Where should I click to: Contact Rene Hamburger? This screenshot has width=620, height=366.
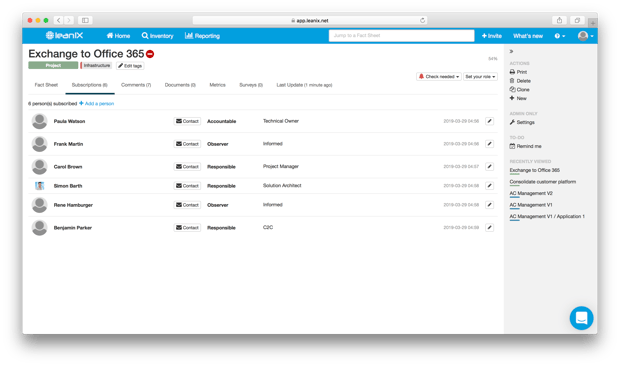click(x=187, y=205)
